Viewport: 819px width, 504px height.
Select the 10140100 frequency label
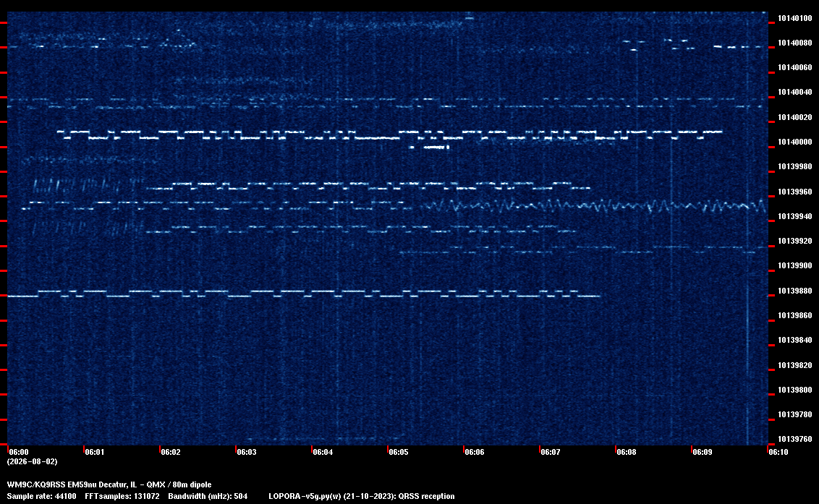coord(795,18)
